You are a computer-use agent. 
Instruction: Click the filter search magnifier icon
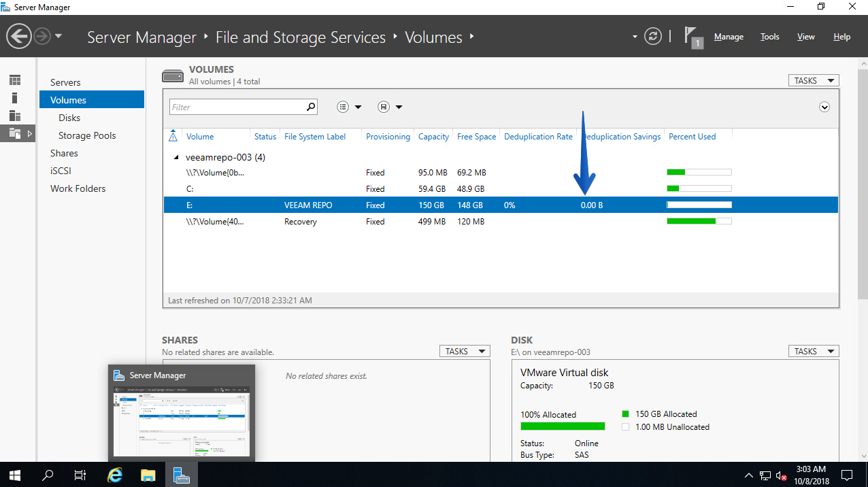point(311,107)
